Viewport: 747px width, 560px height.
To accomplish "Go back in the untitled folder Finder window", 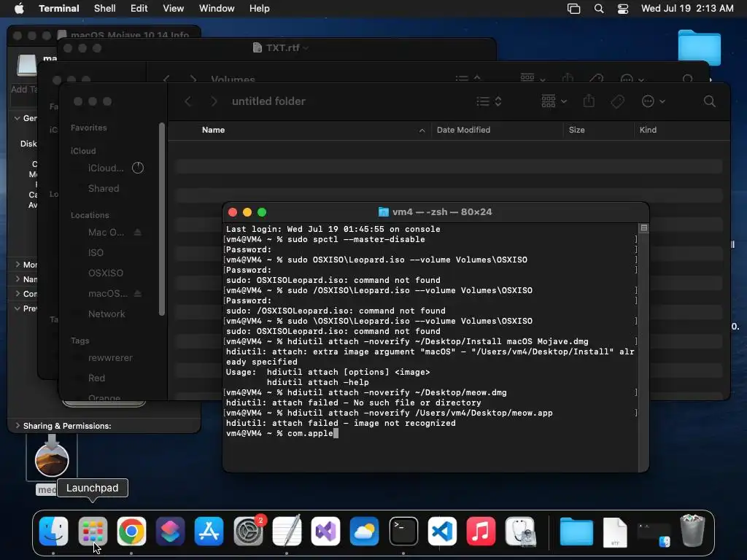I will [188, 101].
